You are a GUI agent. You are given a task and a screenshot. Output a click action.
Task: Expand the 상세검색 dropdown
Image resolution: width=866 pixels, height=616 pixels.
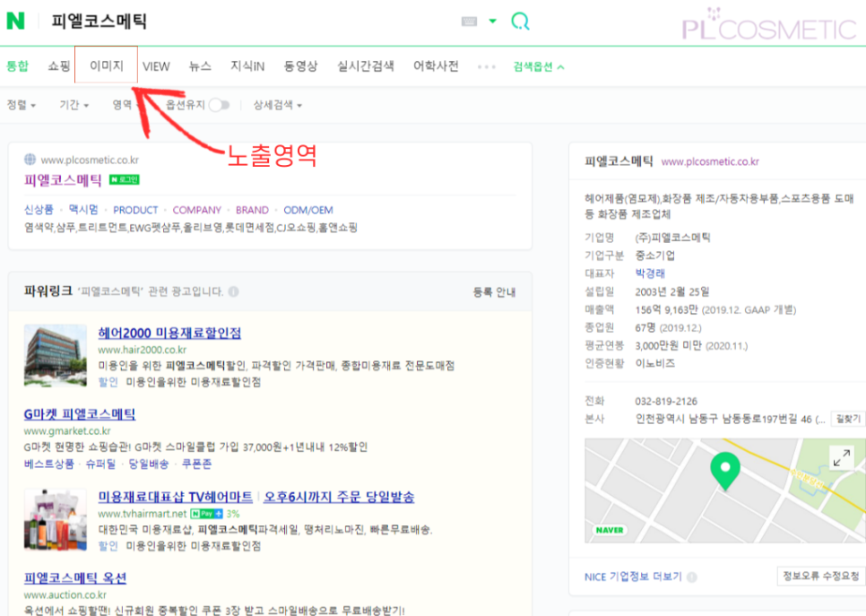point(277,104)
